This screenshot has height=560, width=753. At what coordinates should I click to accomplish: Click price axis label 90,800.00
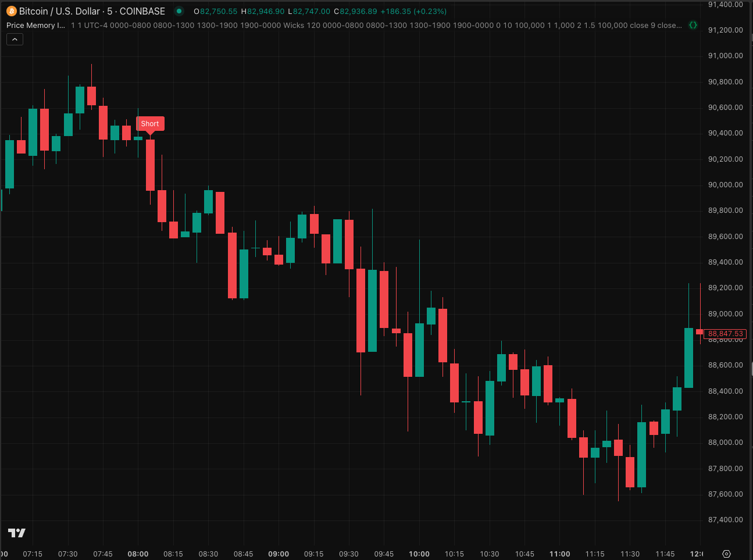725,82
